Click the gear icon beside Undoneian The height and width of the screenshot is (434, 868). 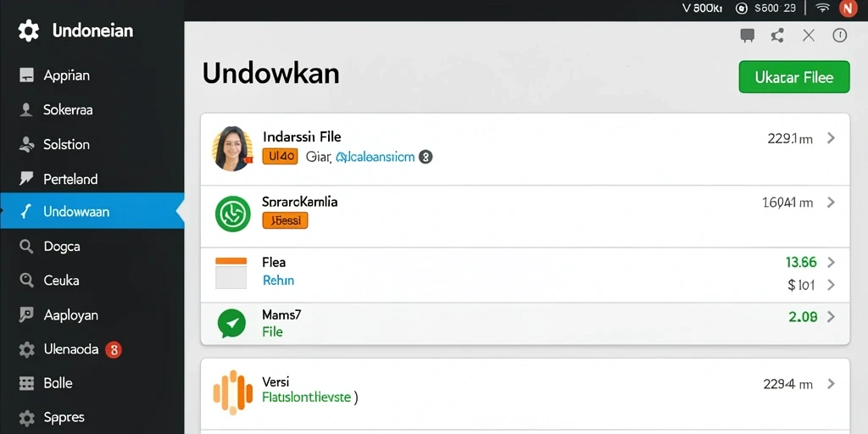point(28,31)
